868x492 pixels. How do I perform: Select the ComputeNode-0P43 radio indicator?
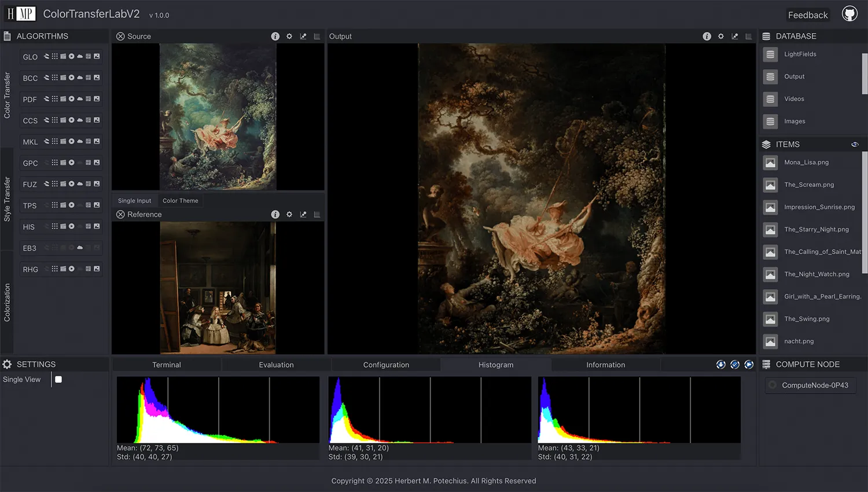773,385
